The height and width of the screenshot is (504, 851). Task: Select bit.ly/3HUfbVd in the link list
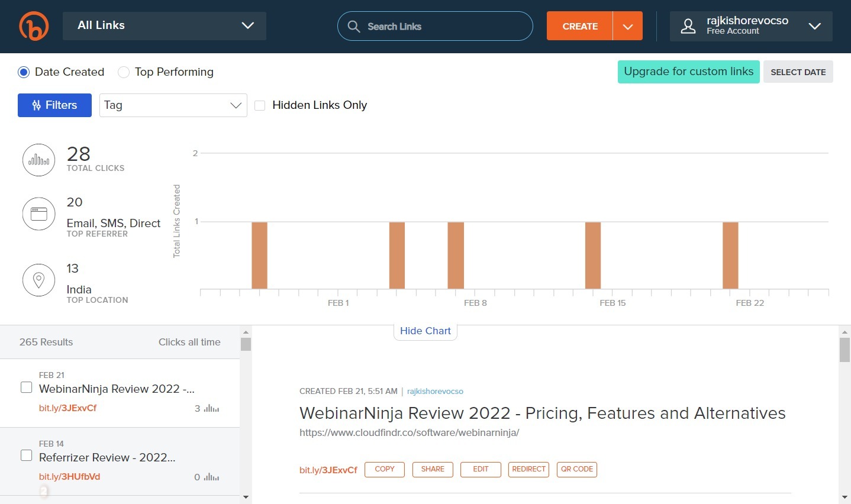click(x=69, y=477)
